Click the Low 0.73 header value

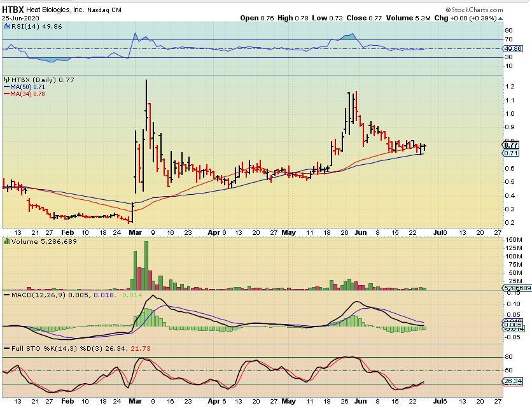[x=328, y=18]
